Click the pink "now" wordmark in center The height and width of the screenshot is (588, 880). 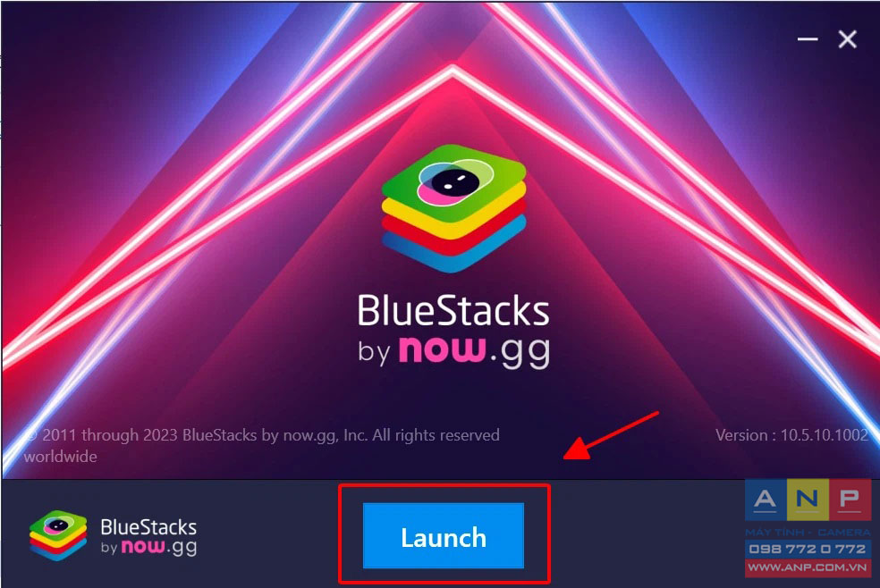tap(443, 349)
